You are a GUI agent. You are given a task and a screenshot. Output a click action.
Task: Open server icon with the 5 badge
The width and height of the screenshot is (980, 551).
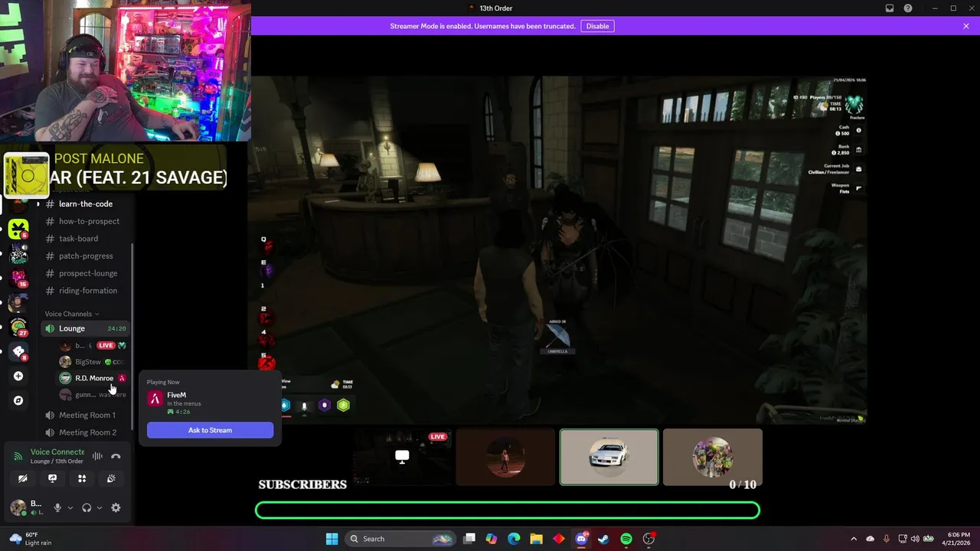point(18,228)
